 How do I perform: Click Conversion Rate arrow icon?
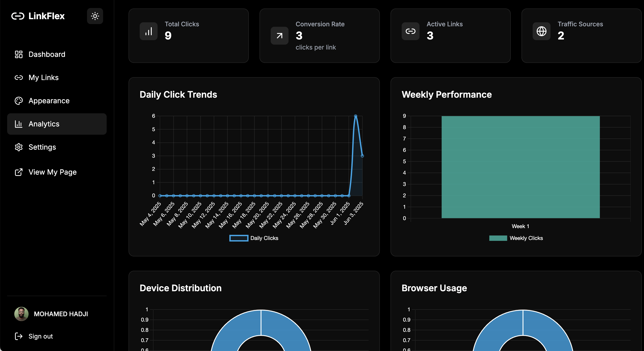pos(280,36)
